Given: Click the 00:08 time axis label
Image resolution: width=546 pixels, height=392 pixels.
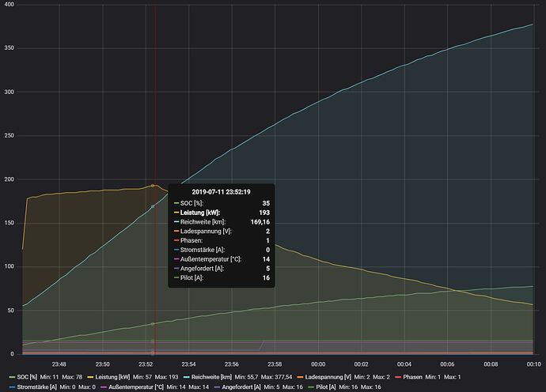Looking at the screenshot, I should [x=491, y=364].
